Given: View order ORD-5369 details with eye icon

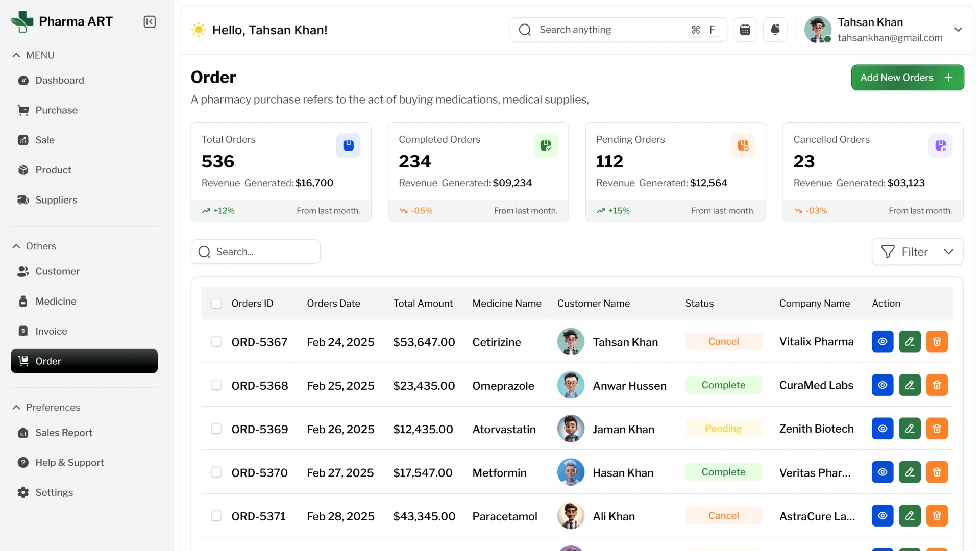Looking at the screenshot, I should tap(882, 429).
